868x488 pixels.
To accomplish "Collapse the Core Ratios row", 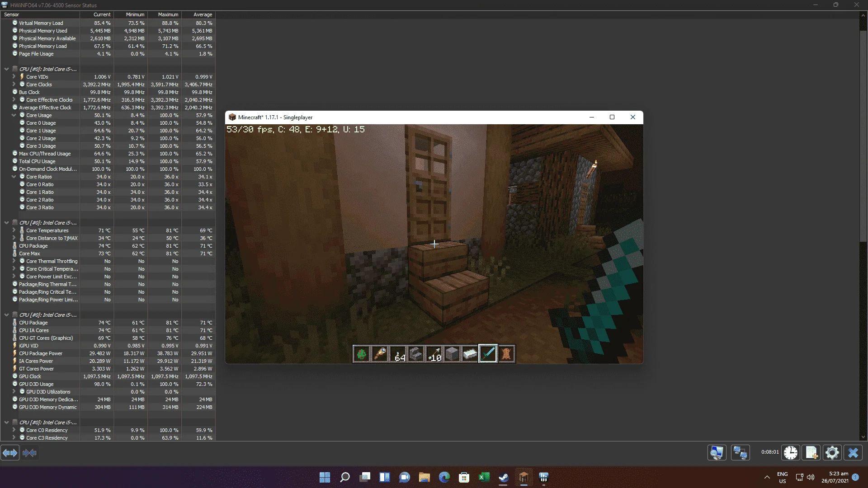I will coord(14,177).
